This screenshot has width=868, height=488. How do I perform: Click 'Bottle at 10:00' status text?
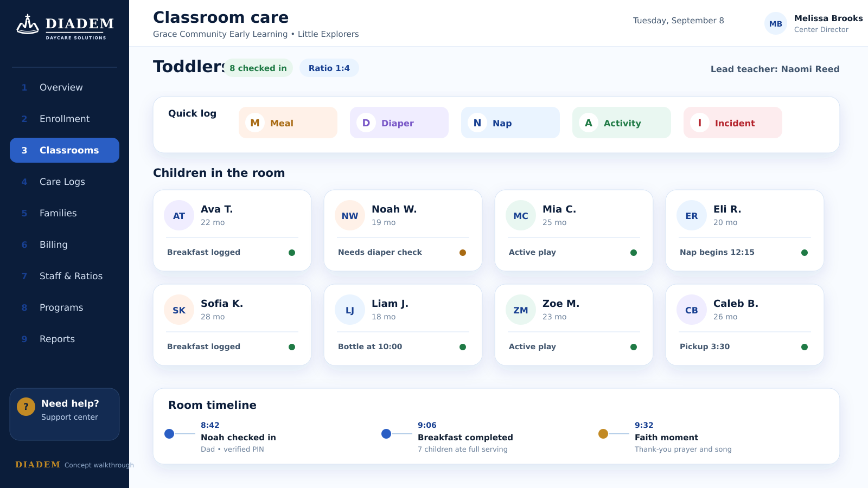370,346
